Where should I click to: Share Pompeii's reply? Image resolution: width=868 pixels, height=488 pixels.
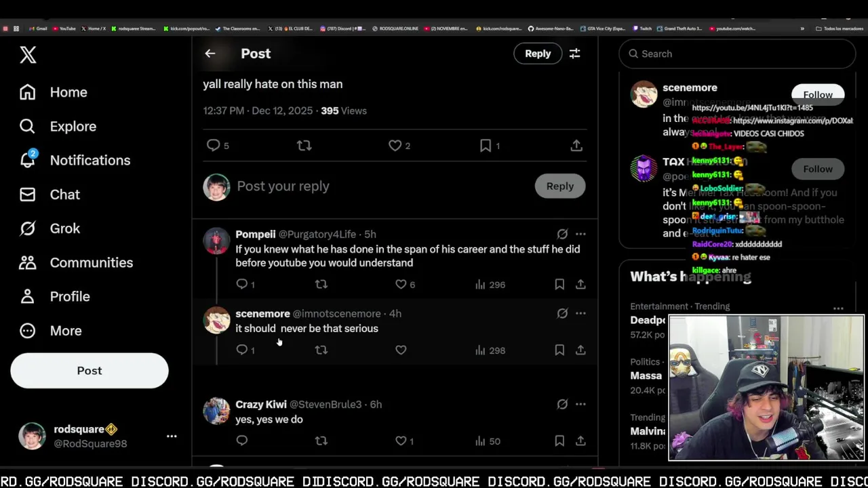580,284
